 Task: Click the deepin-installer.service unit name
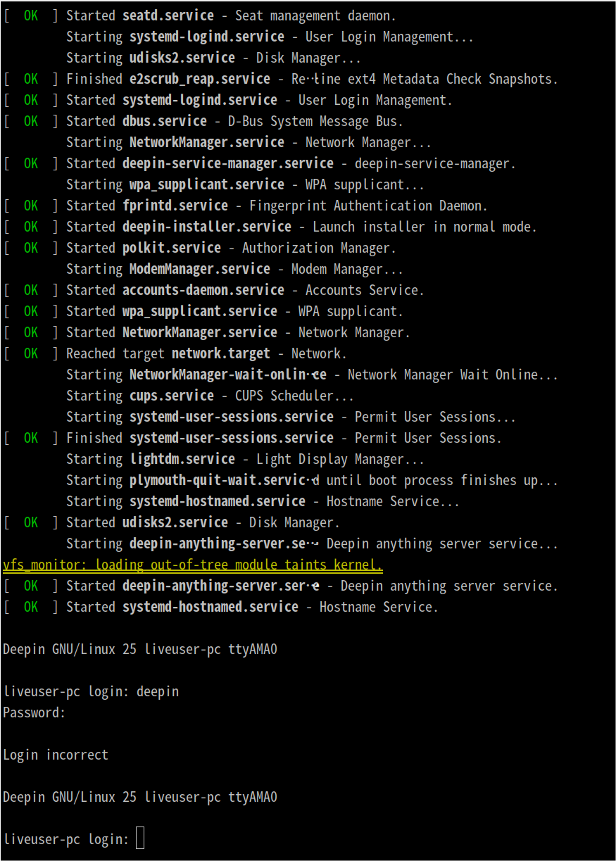click(206, 227)
